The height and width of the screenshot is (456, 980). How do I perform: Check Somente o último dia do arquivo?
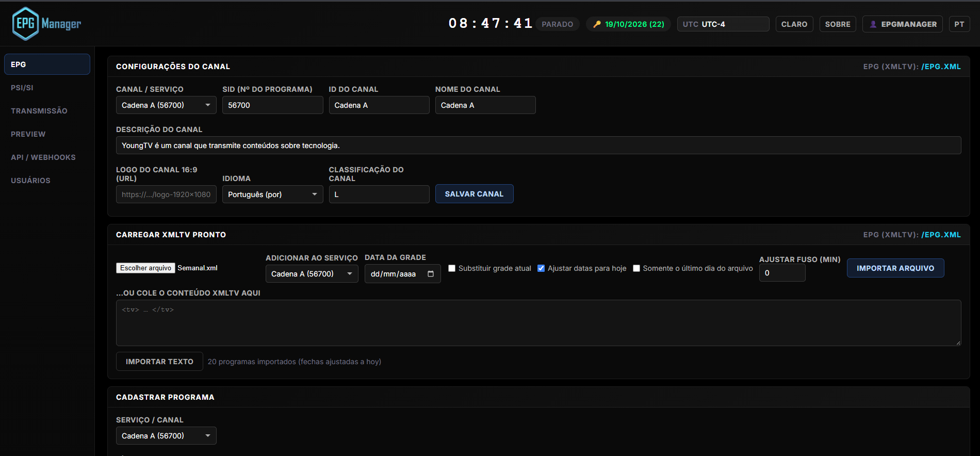636,268
